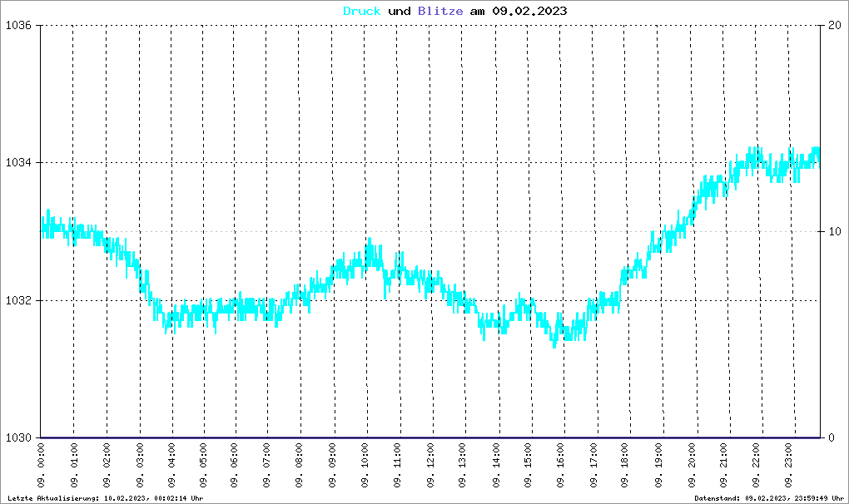849x504 pixels.
Task: Click the cyan 'Druck' title word
Action: [x=362, y=11]
